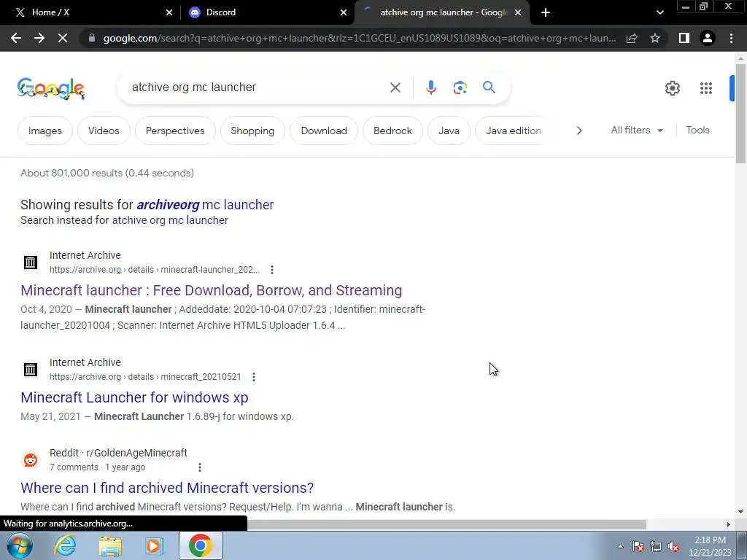Open options for minecraft-launcher_202 result
Viewport: 747px width, 560px height.
[272, 270]
